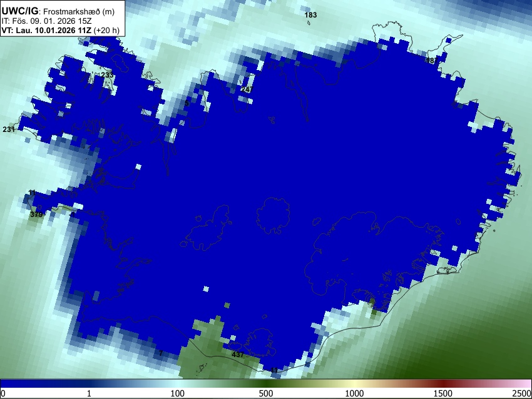Click the 5 station value label
Viewport: 532px width, 399px height.
tap(187, 103)
